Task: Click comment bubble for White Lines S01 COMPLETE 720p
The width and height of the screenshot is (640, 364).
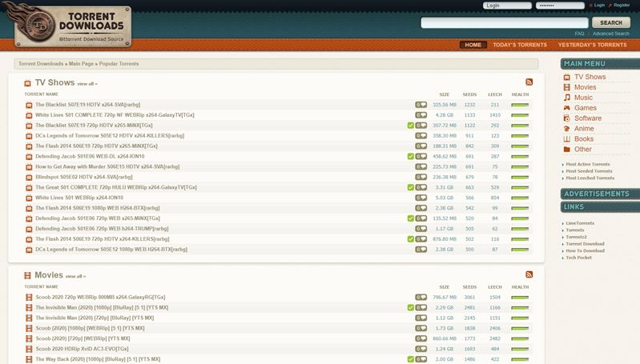Action: [x=421, y=115]
